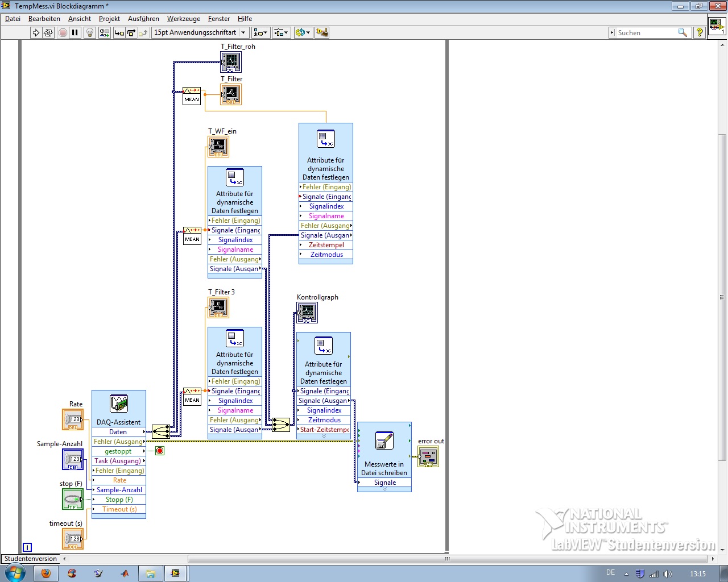The image size is (728, 582).
Task: Select the stop (F) boolean terminal
Action: 73,499
